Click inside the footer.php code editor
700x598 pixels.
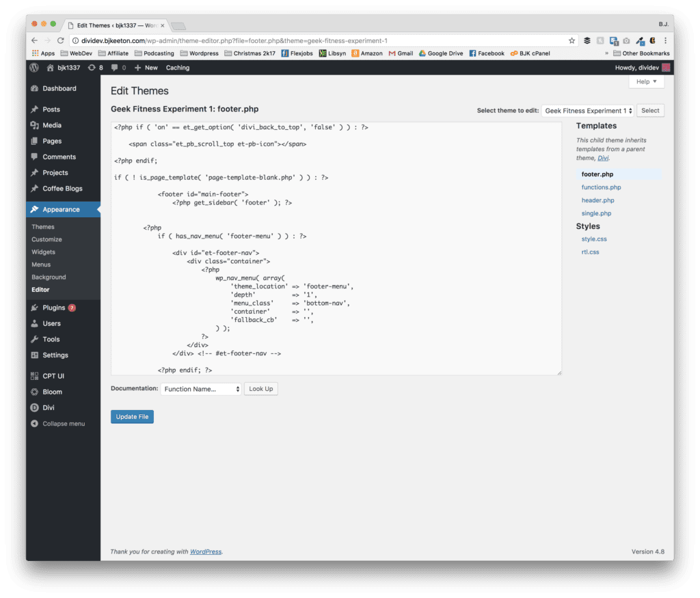click(x=335, y=246)
